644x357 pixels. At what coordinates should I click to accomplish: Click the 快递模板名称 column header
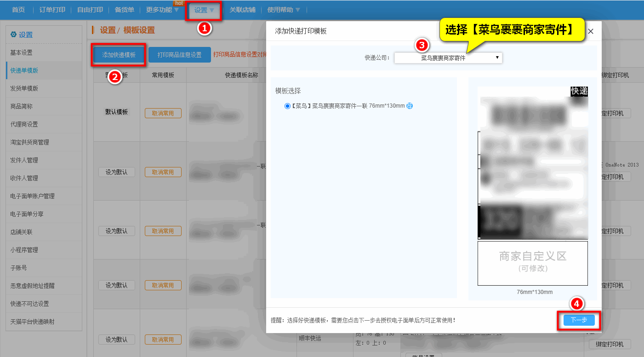point(241,75)
